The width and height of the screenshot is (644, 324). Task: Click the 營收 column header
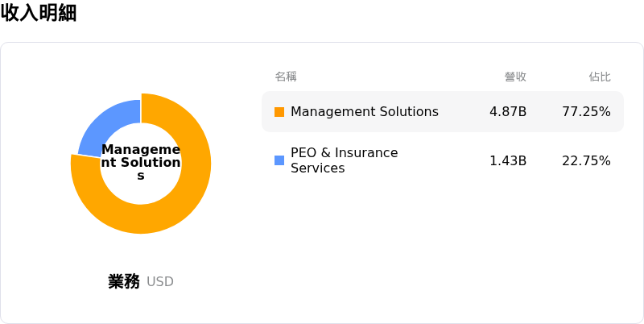point(515,77)
